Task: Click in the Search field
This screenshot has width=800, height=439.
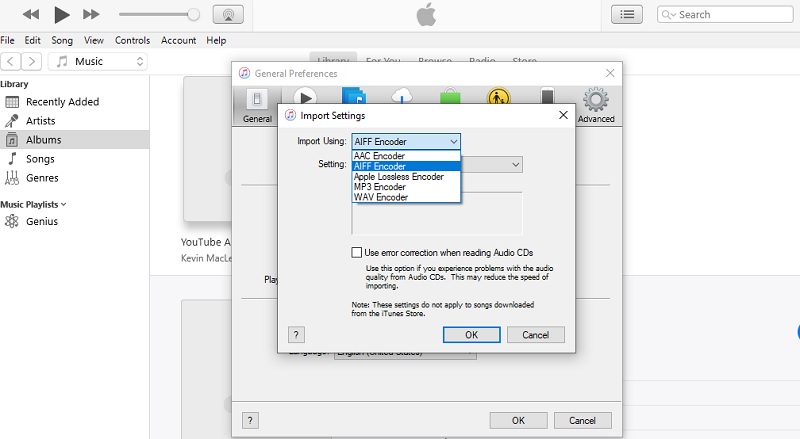Action: (725, 15)
